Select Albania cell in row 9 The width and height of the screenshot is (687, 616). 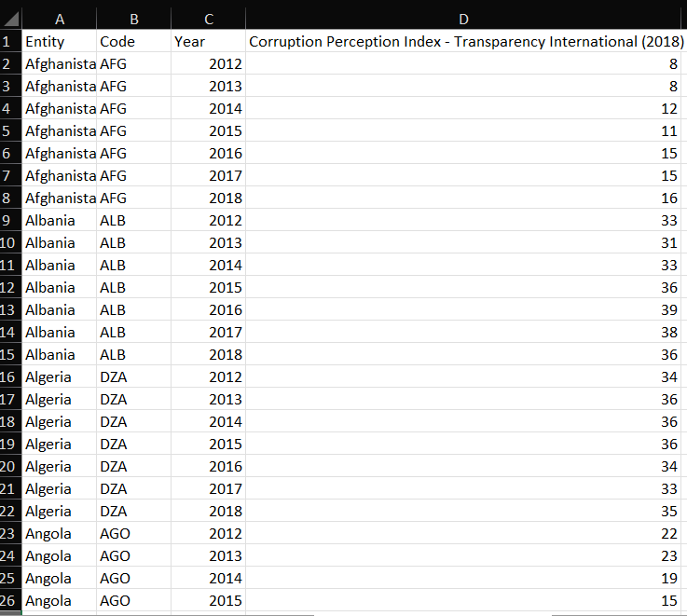coord(59,220)
